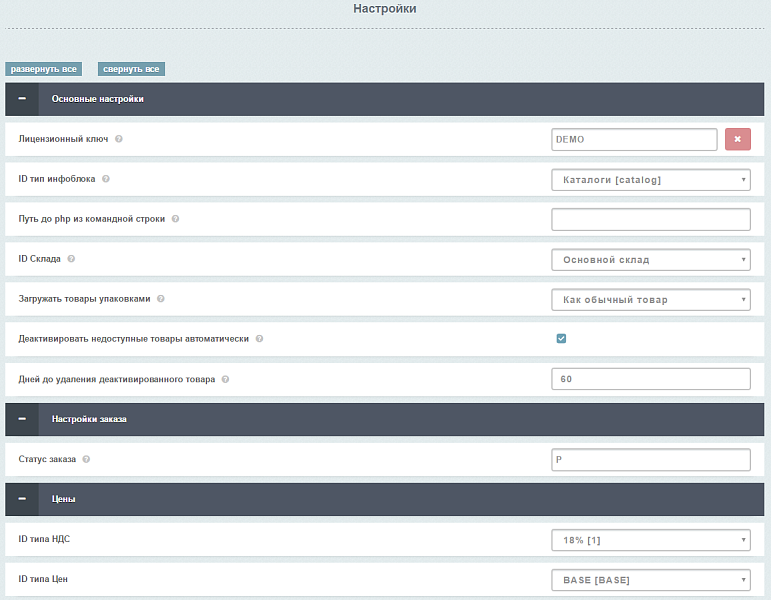Collapse the Цены section
Screen dimensions: 771x600
pos(22,498)
